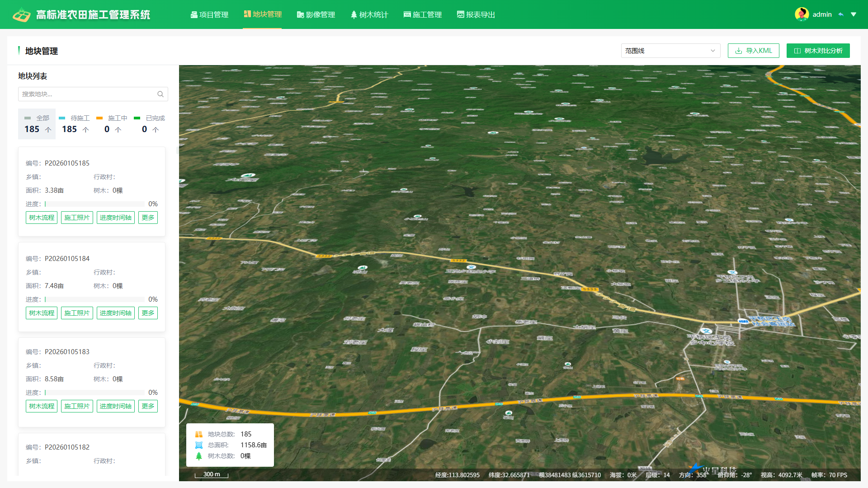Filter plots by 已完成 status
Image resolution: width=868 pixels, height=488 pixels.
pyautogui.click(x=150, y=123)
